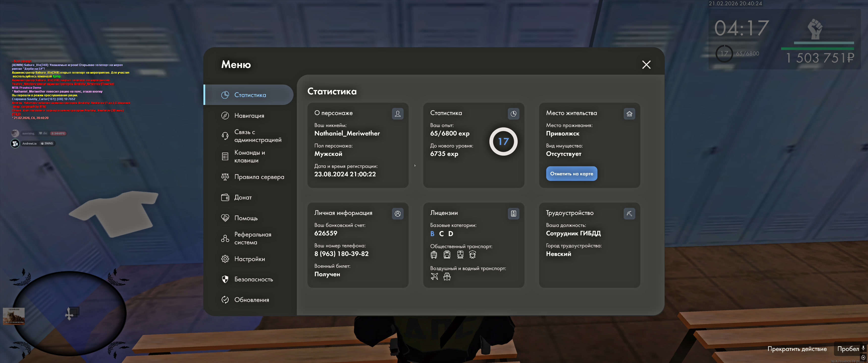Go to Команды и клавиши

[249, 156]
